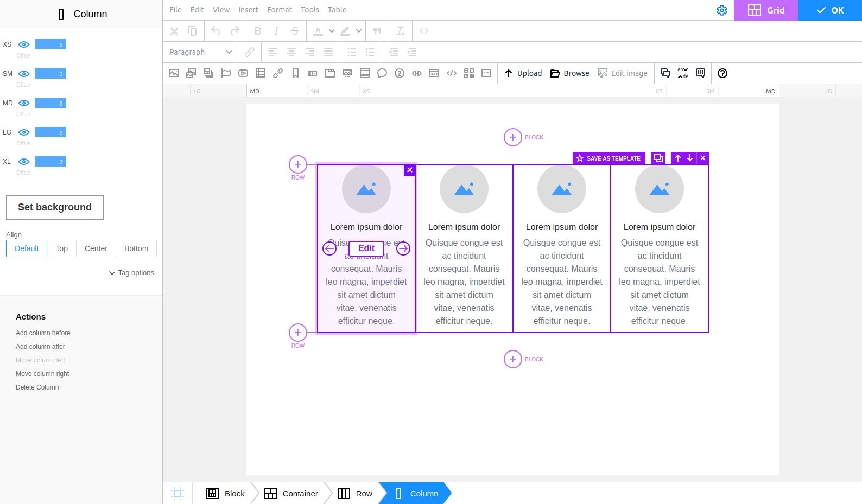The width and height of the screenshot is (862, 504).
Task: Adjust the MD column width slider
Action: [50, 103]
